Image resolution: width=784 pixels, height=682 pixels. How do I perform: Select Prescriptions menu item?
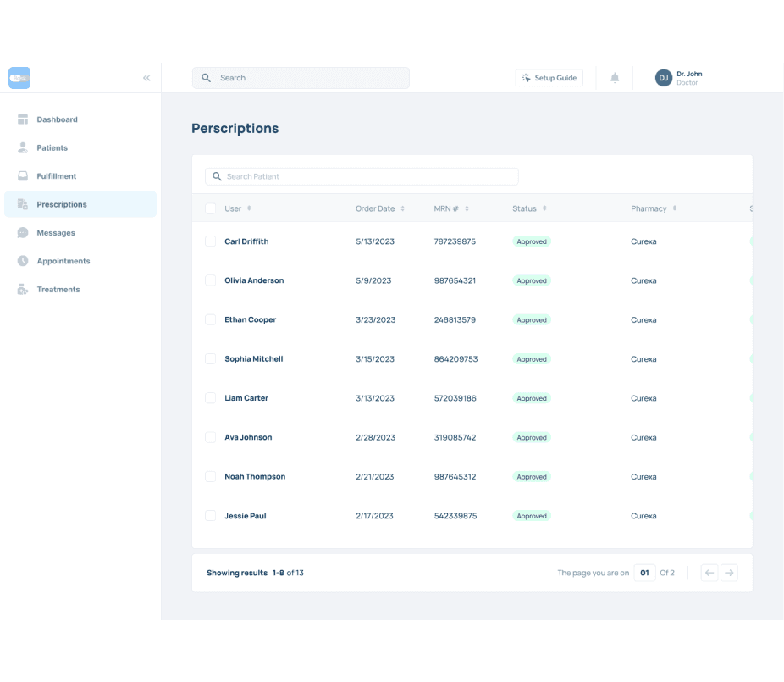tap(62, 204)
